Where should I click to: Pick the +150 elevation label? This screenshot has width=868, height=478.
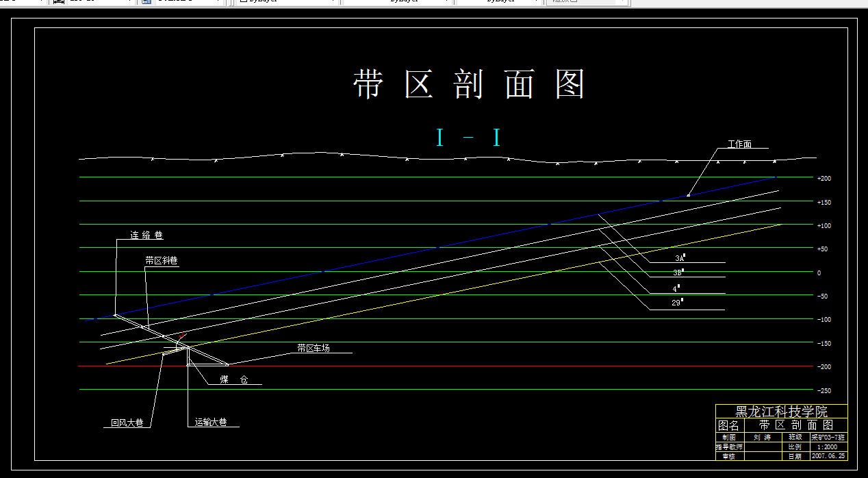(824, 203)
